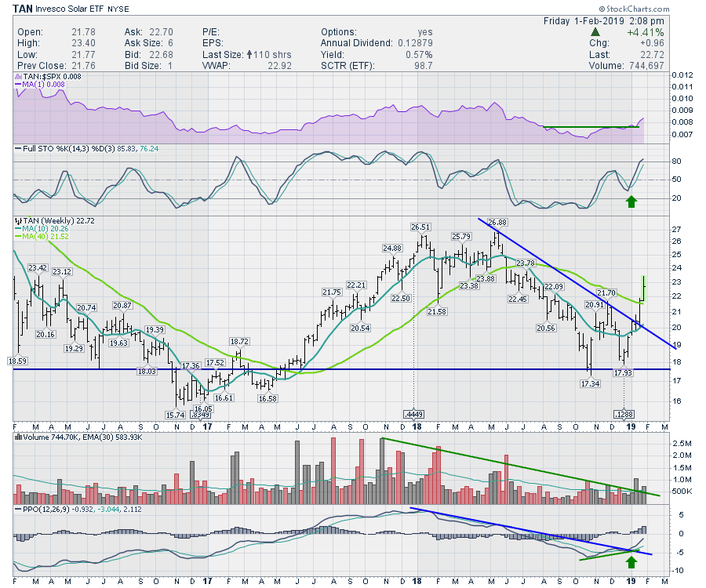Viewport: 706px width, 588px height.
Task: Click the 2.5M volume axis label
Action: [682, 444]
